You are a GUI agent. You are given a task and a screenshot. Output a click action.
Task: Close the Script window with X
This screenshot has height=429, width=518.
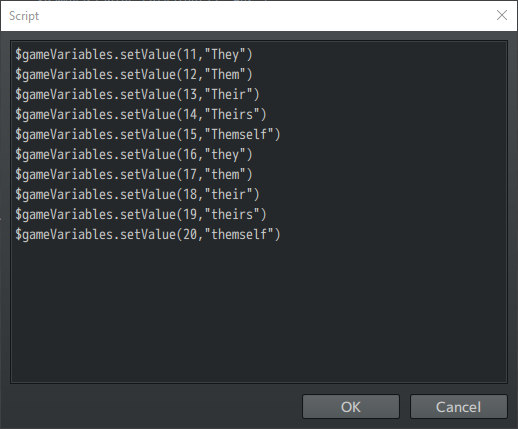(502, 15)
